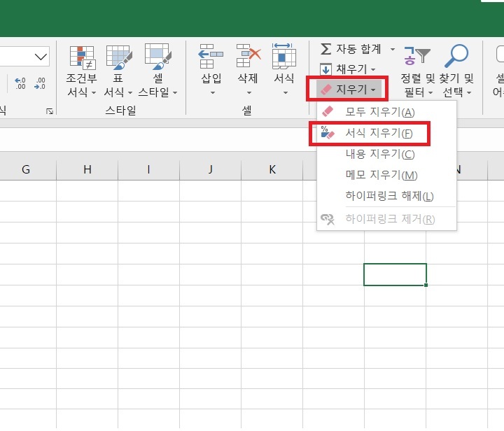Viewport: 504px width, 431px height.
Task: Open number format dialog launcher
Action: pyautogui.click(x=50, y=111)
